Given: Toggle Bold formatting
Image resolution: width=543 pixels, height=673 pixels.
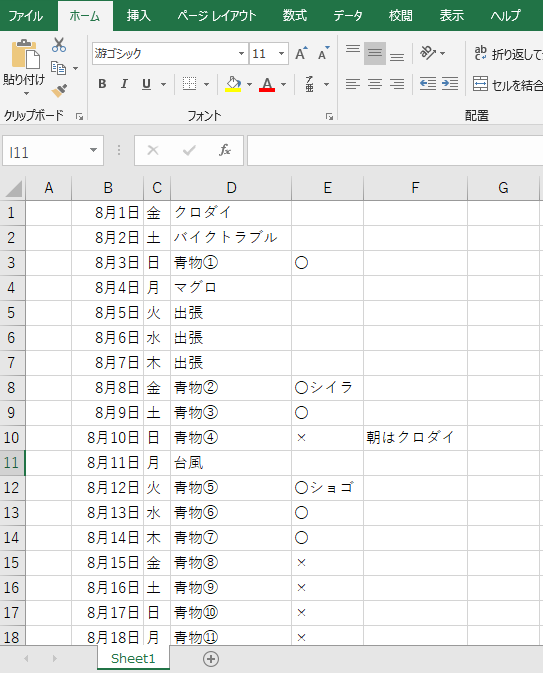Looking at the screenshot, I should click(102, 84).
